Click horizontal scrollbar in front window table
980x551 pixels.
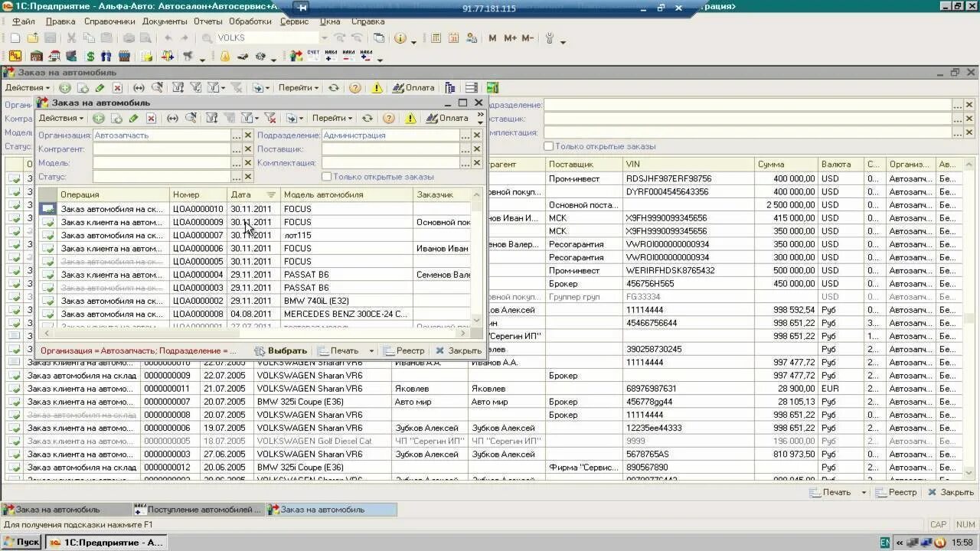pos(254,333)
